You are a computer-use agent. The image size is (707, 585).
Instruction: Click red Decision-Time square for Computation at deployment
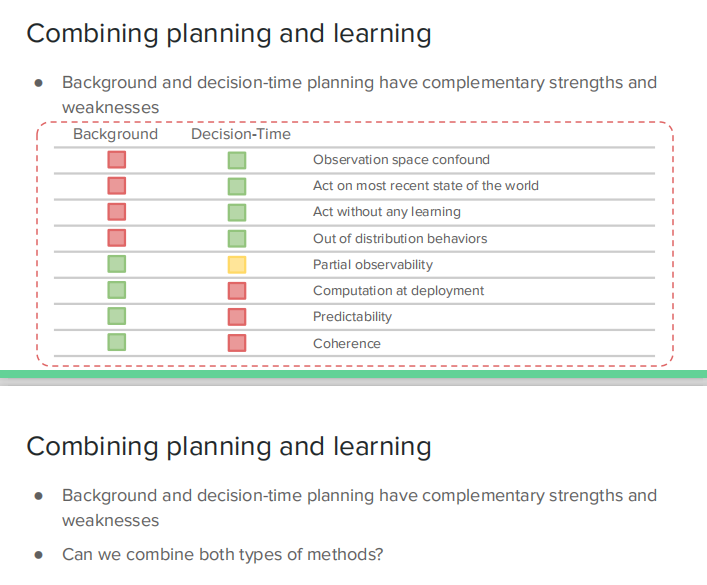(x=237, y=291)
